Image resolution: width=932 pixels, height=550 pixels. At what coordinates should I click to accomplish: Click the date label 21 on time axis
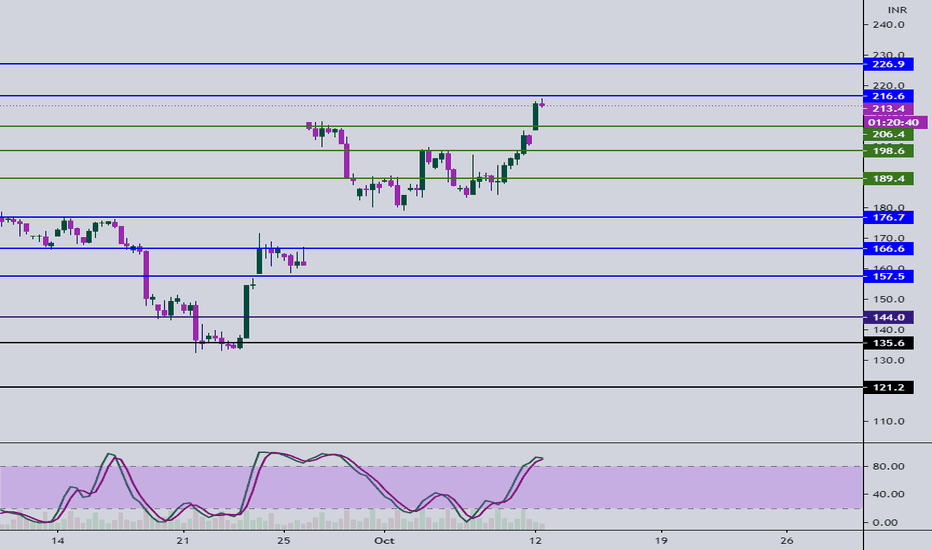pyautogui.click(x=183, y=540)
